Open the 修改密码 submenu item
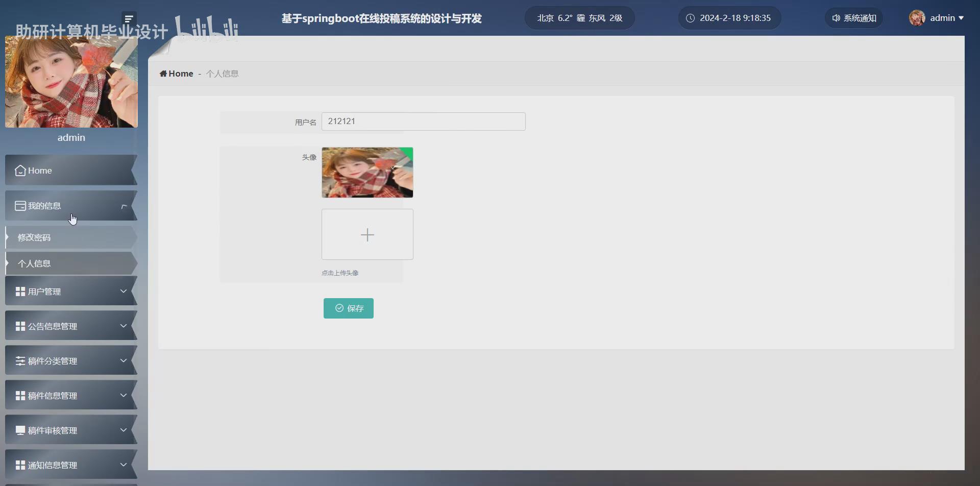The image size is (980, 486). 34,237
